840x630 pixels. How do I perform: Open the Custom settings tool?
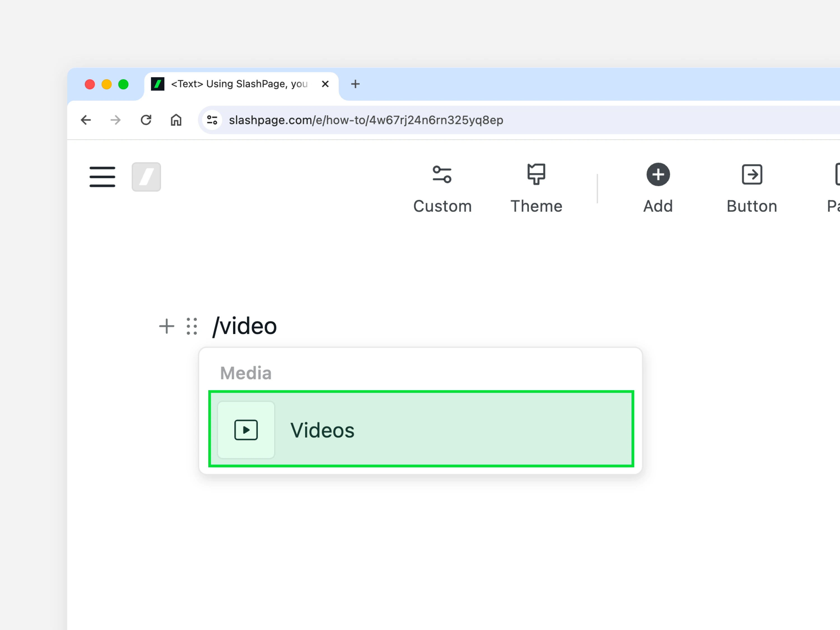442,188
